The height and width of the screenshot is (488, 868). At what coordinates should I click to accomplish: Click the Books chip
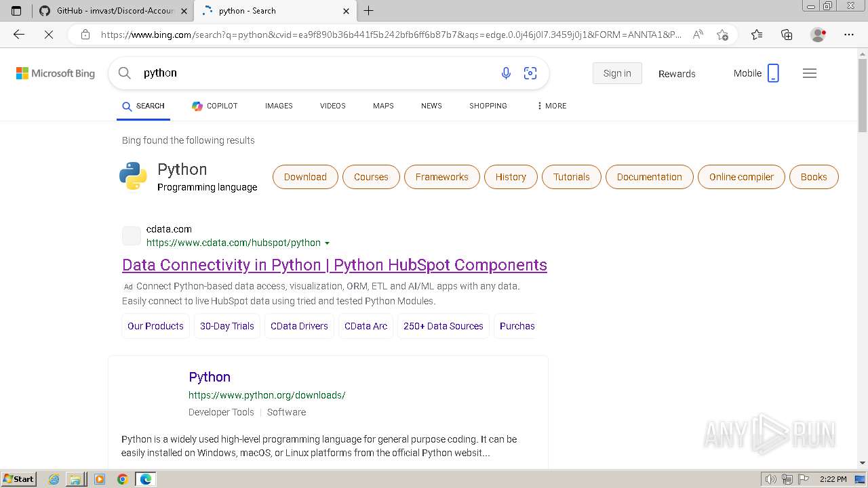pos(814,177)
